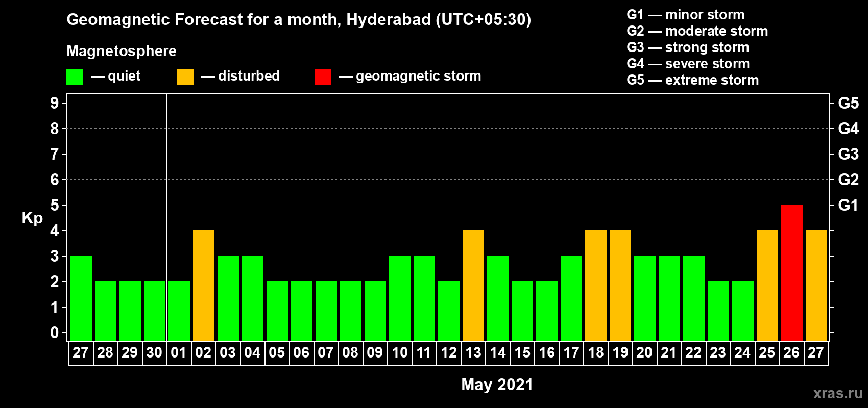Click the Kp value 5 on the left axis
The image size is (868, 408).
(x=55, y=205)
